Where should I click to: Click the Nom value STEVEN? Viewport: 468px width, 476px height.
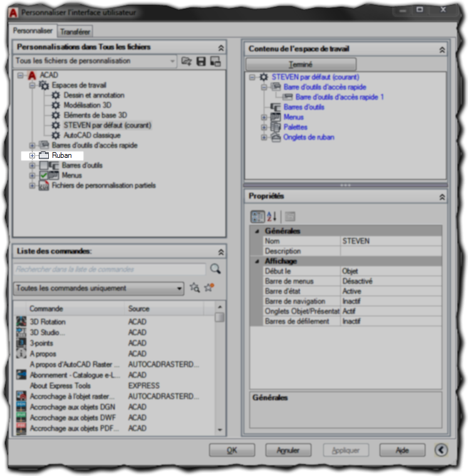[391, 241]
